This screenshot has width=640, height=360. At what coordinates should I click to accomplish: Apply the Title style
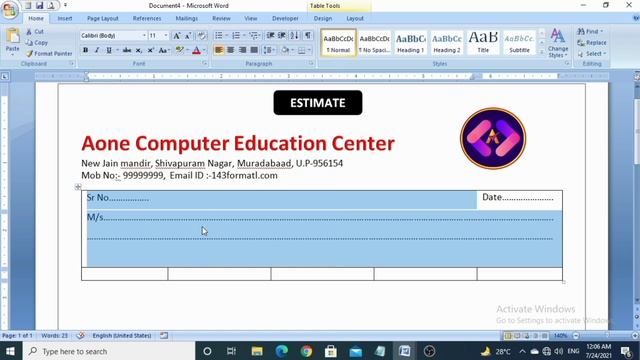[483, 42]
